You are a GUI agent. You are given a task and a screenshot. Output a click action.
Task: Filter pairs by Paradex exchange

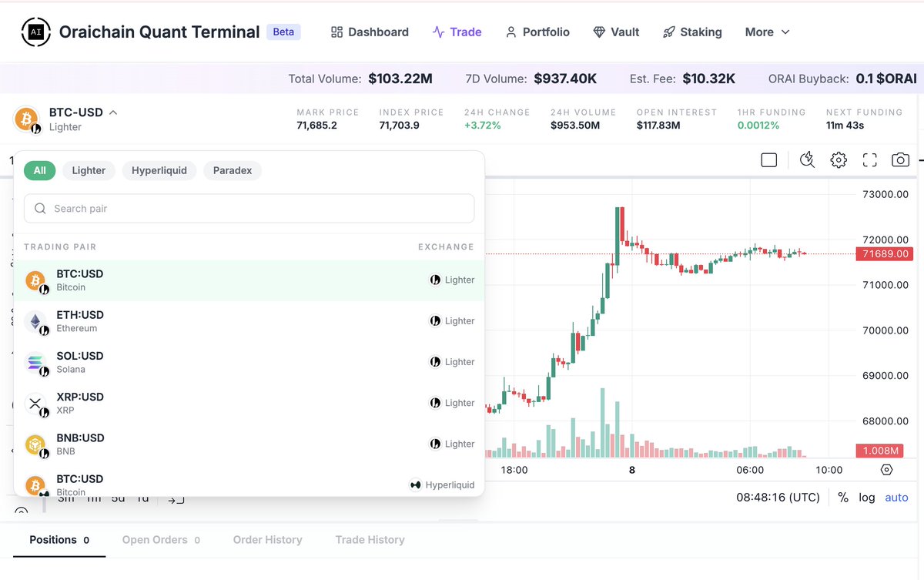(x=233, y=170)
